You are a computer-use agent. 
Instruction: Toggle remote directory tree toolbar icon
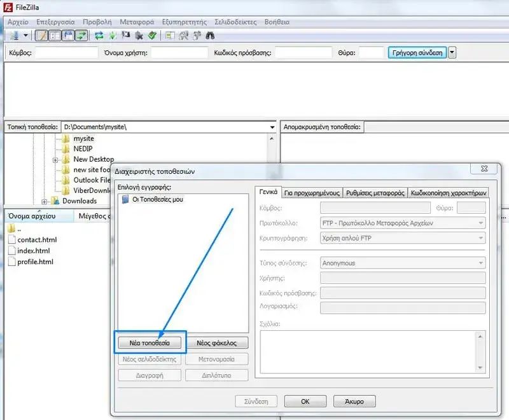tap(68, 36)
